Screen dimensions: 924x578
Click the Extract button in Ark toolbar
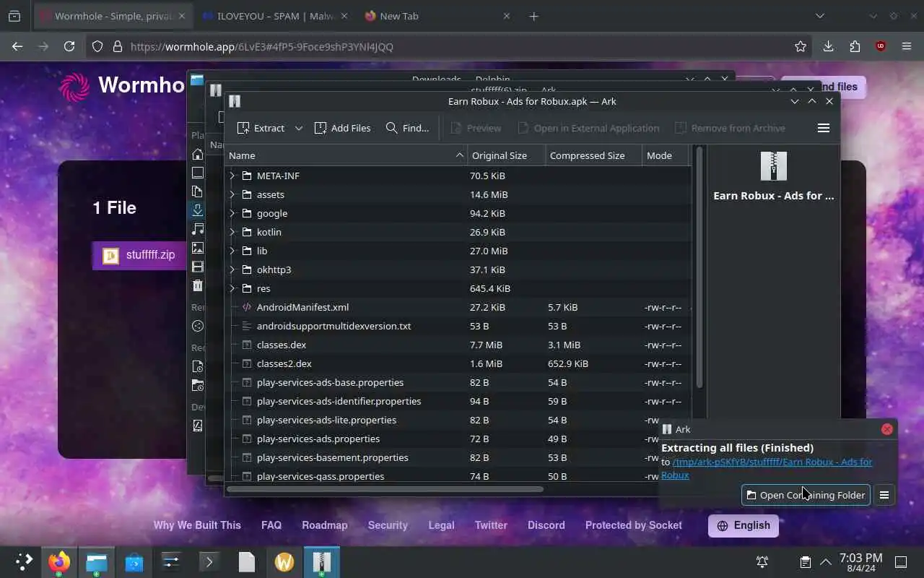261,128
